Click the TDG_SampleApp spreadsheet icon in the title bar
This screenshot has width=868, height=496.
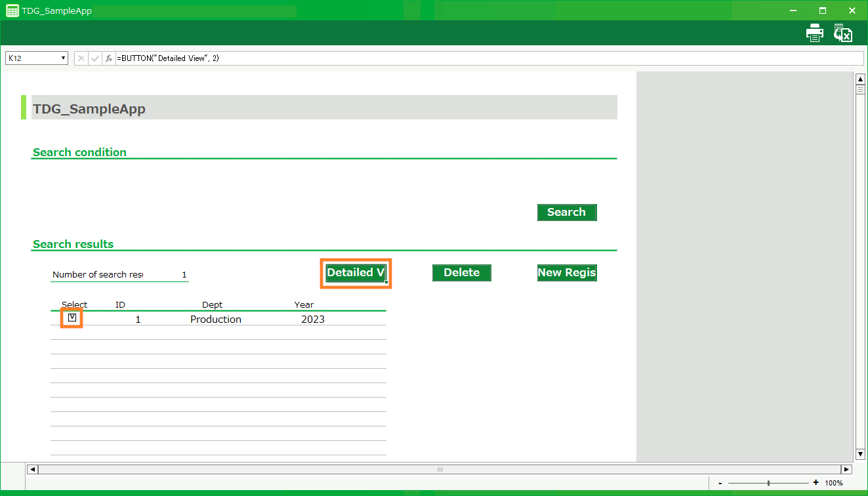tap(12, 10)
